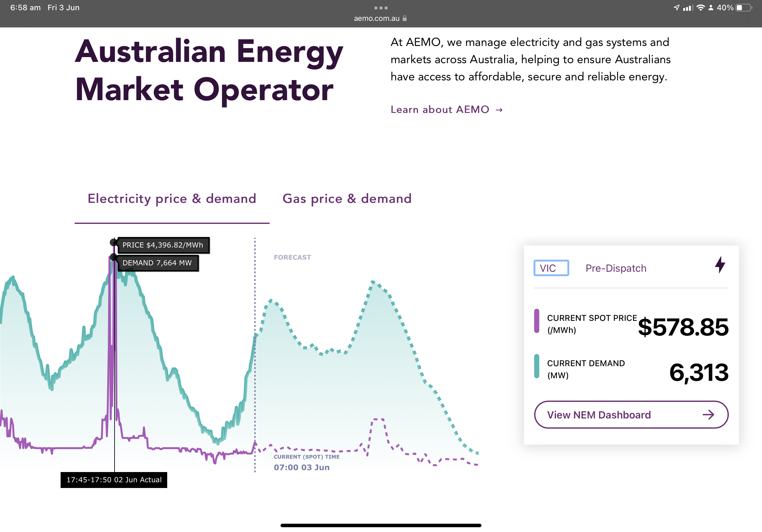This screenshot has height=532, width=762.
Task: Click the FORECAST label on chart
Action: [292, 257]
